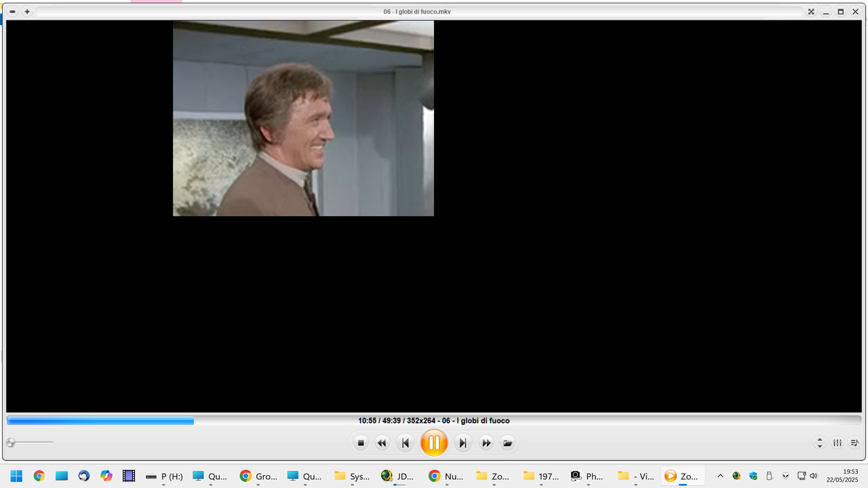Open the P (H:) drive taskbar item

click(x=164, y=476)
